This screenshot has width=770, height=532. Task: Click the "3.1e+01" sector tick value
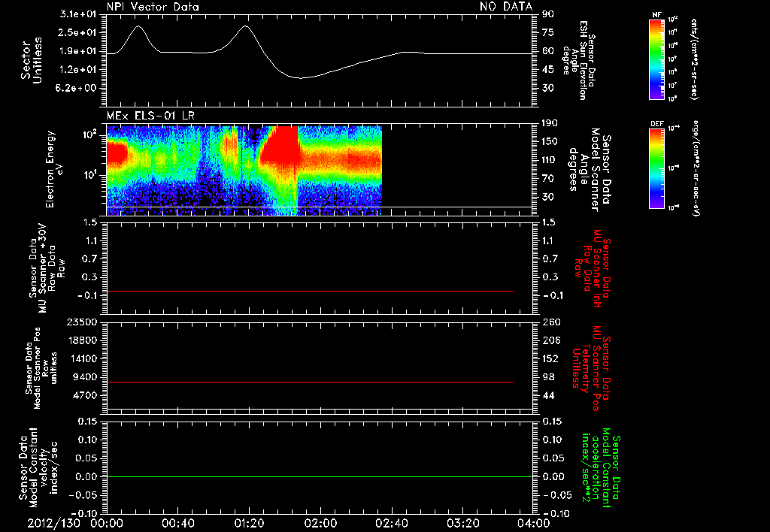pyautogui.click(x=78, y=14)
